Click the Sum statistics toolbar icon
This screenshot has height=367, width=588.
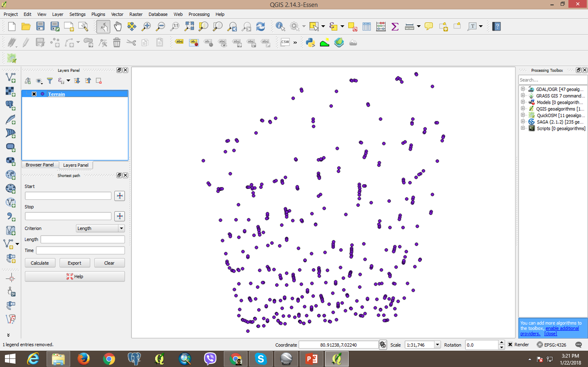394,26
